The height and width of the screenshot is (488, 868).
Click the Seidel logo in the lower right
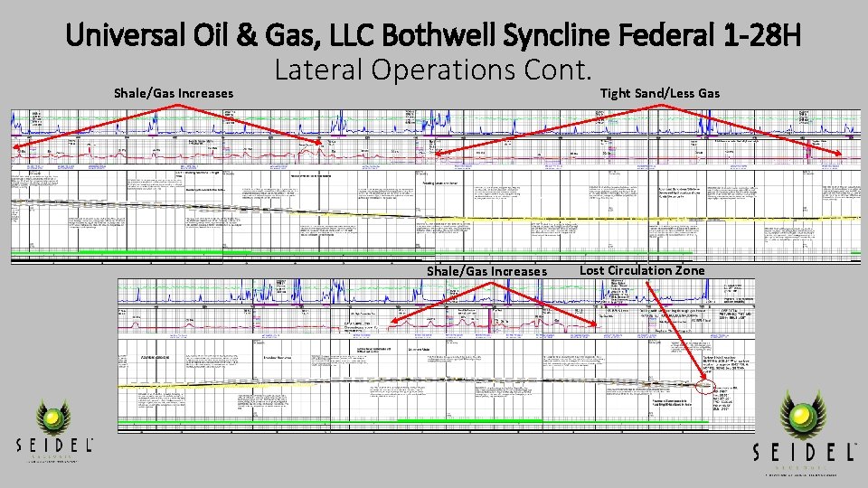[x=803, y=433]
